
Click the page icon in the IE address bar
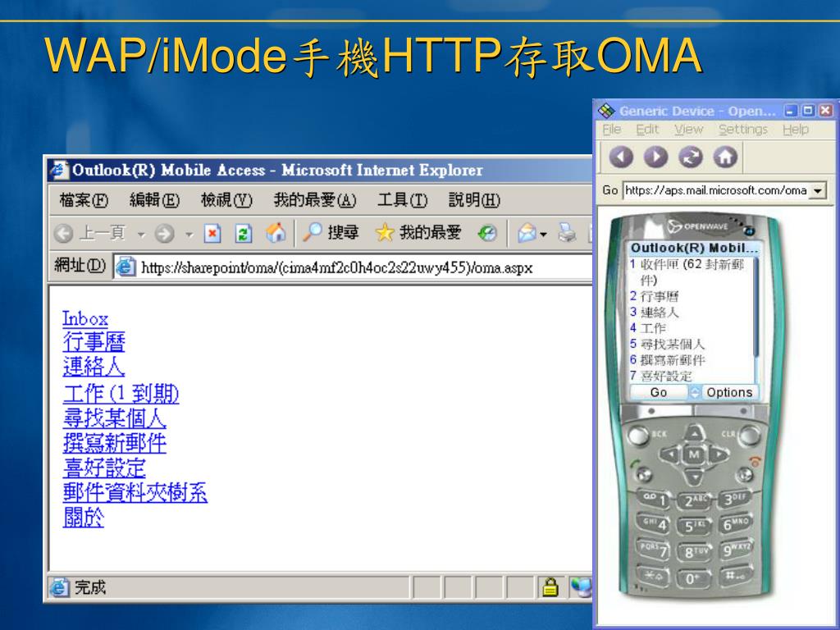pyautogui.click(x=126, y=267)
